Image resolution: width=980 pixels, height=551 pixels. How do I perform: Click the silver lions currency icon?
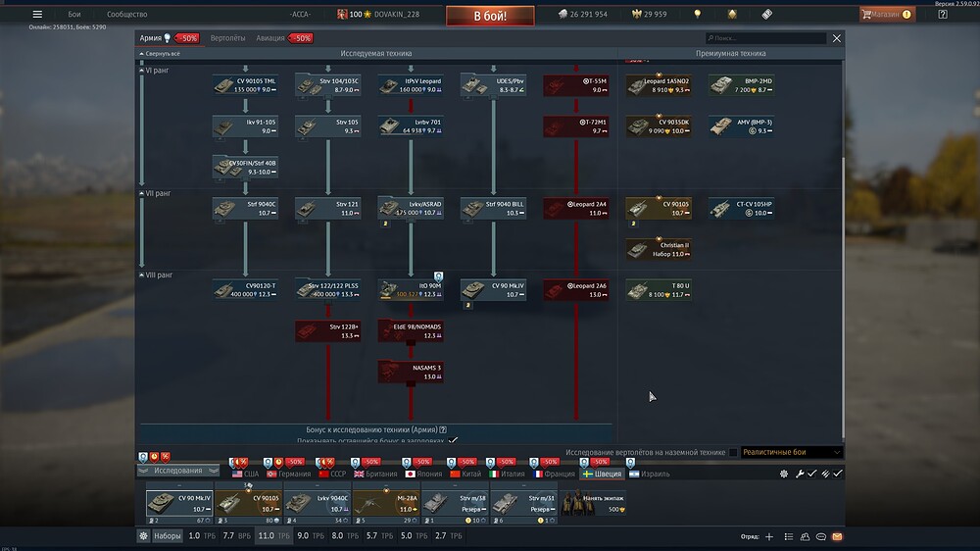563,14
